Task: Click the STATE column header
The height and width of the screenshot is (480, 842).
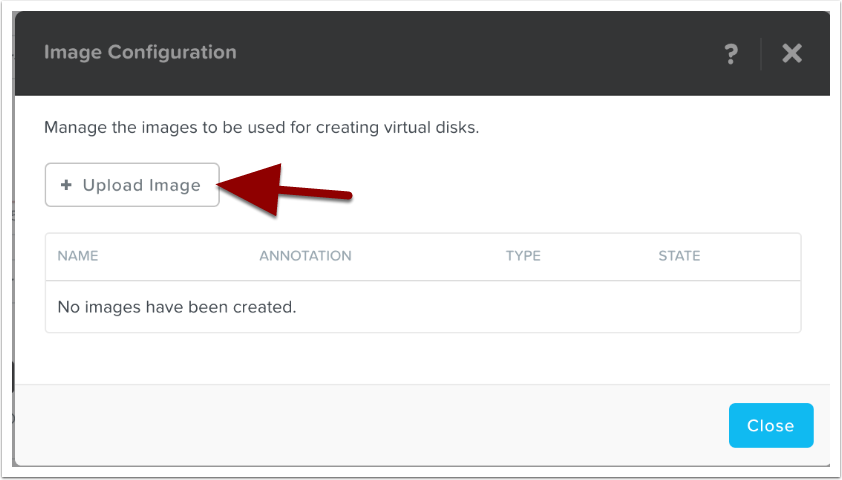Action: pyautogui.click(x=679, y=256)
